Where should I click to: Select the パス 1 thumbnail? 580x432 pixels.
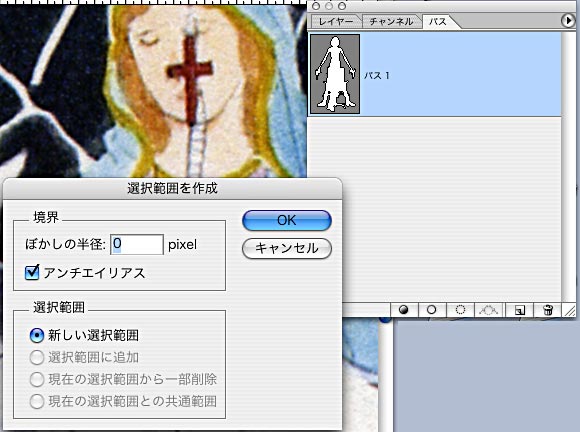pyautogui.click(x=335, y=74)
